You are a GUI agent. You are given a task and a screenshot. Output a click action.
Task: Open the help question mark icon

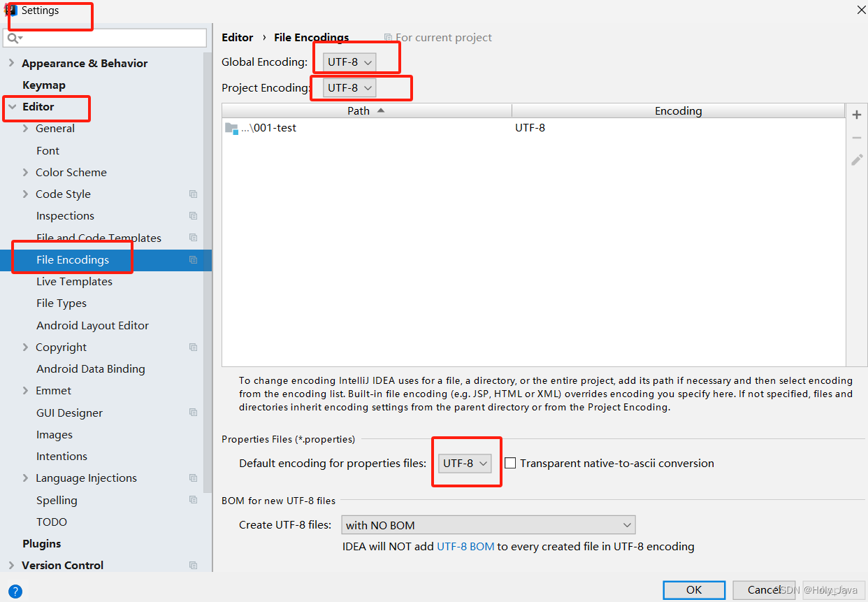point(15,592)
